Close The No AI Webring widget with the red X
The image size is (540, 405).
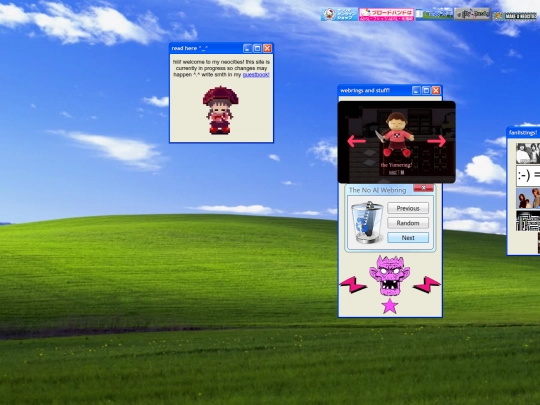(x=423, y=188)
